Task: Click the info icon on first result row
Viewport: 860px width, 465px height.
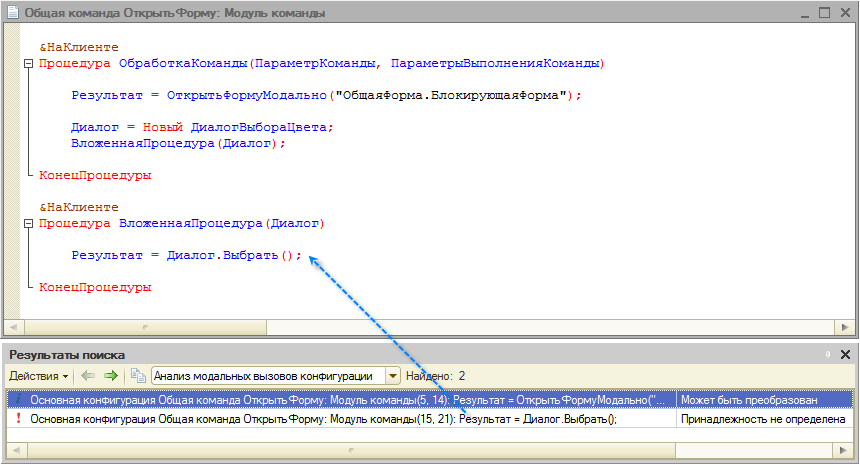Action: (18, 400)
